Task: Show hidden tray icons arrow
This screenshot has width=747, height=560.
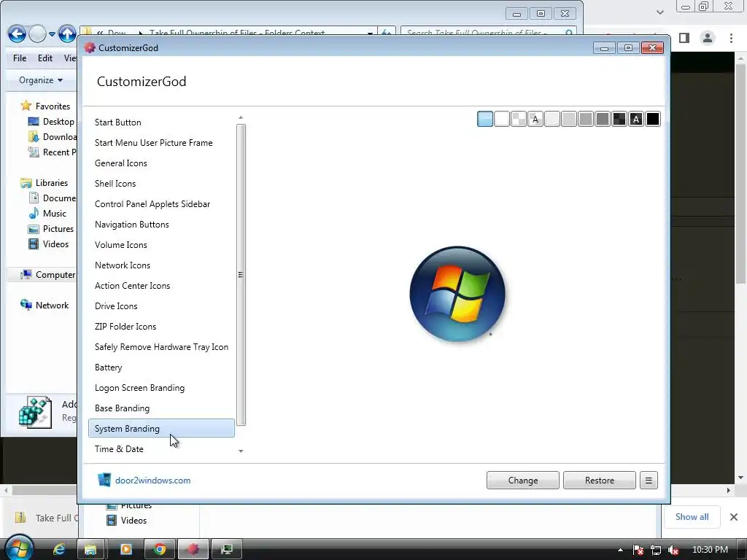Action: click(620, 550)
